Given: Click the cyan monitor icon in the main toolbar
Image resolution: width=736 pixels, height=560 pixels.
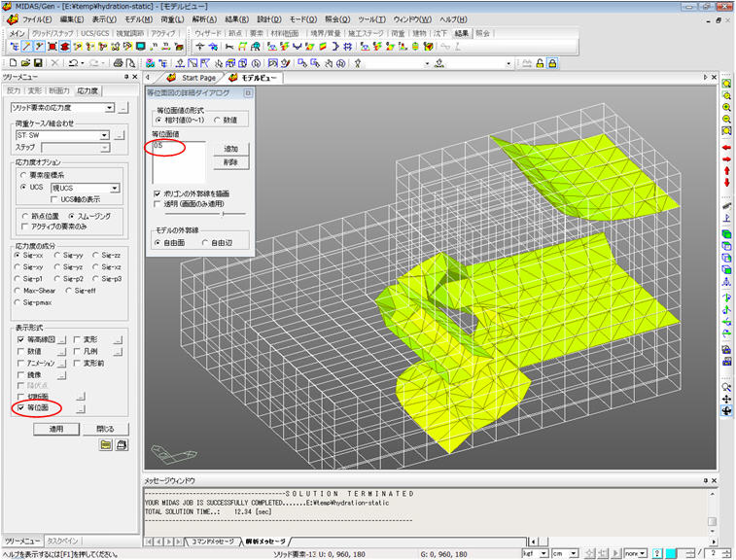Looking at the screenshot, I should click(x=140, y=47).
